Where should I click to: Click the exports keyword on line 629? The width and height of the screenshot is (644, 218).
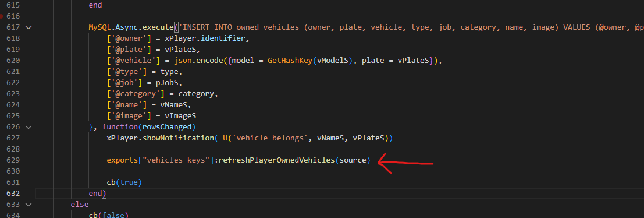tap(122, 160)
